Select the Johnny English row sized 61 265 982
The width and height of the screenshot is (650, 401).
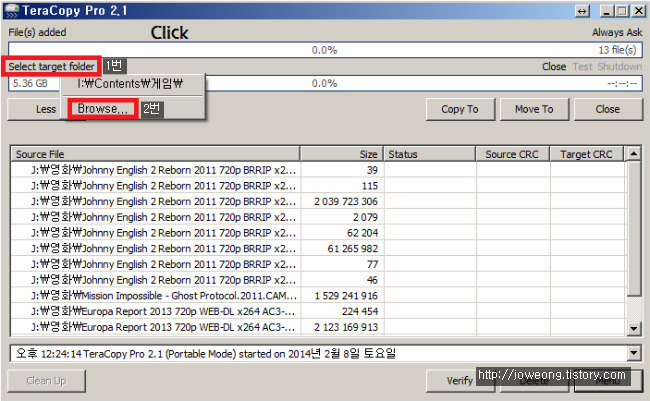(x=318, y=249)
